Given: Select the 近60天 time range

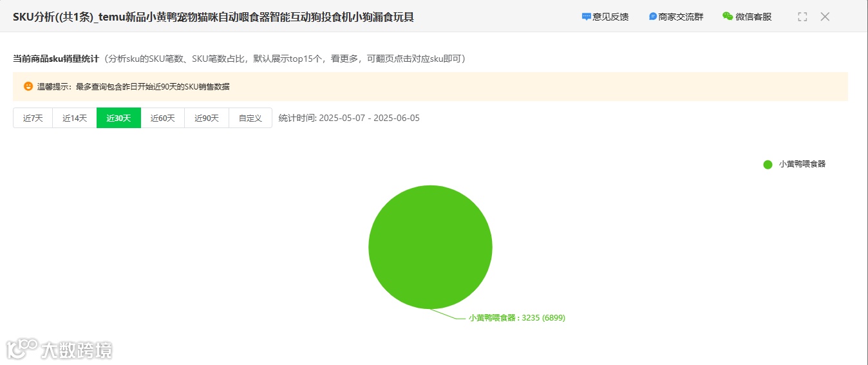Looking at the screenshot, I should [163, 118].
